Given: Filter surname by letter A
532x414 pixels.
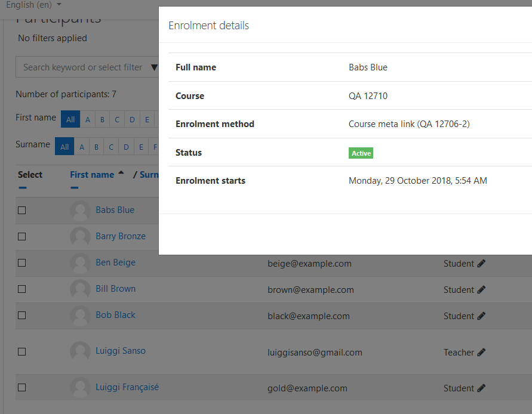Looking at the screenshot, I should tap(82, 147).
